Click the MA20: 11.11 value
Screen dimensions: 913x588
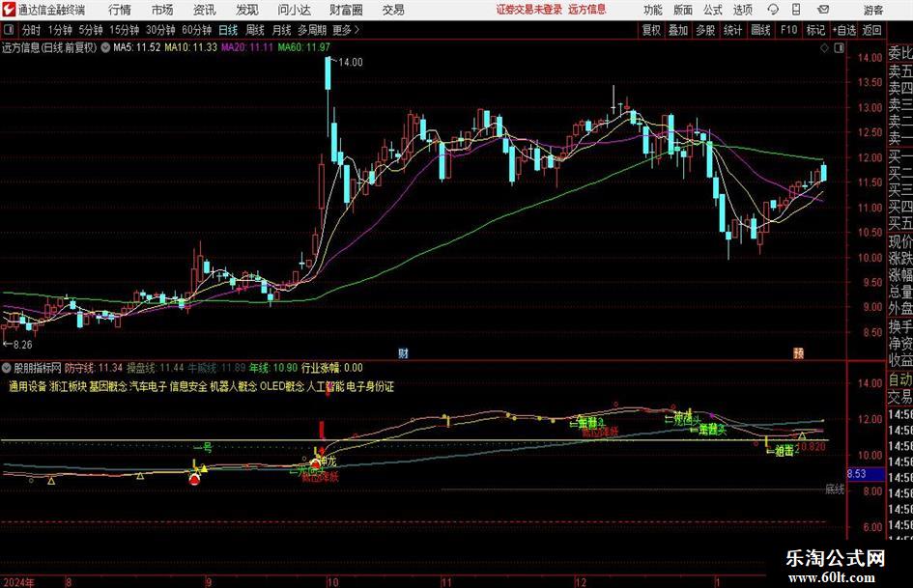pyautogui.click(x=247, y=47)
